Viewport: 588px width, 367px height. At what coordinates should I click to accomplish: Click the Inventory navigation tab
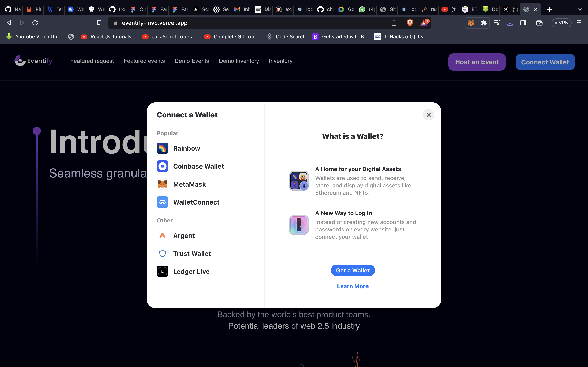(x=280, y=61)
